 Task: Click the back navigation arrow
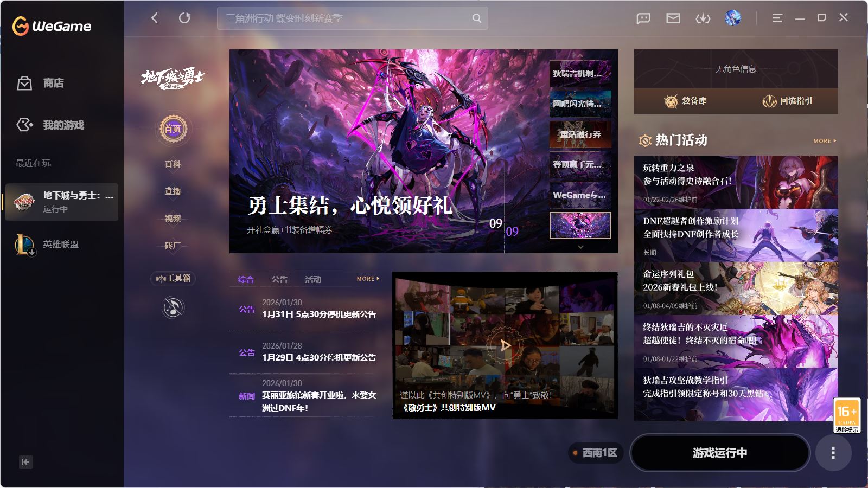click(x=155, y=18)
